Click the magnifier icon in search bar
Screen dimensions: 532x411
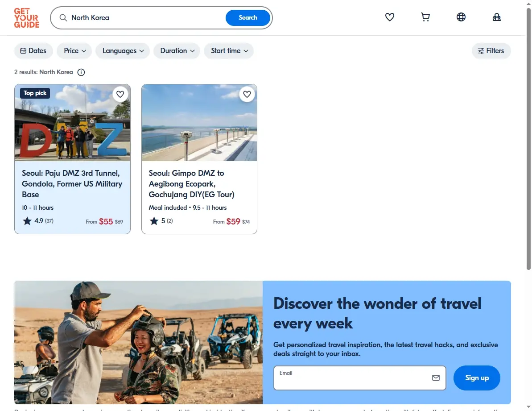click(x=63, y=18)
